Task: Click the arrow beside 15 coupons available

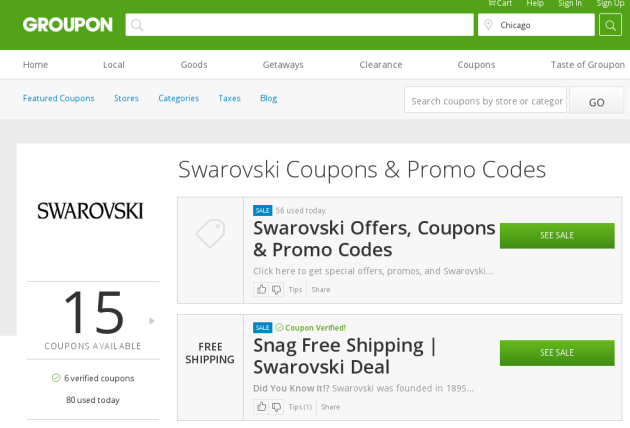Action: point(152,321)
